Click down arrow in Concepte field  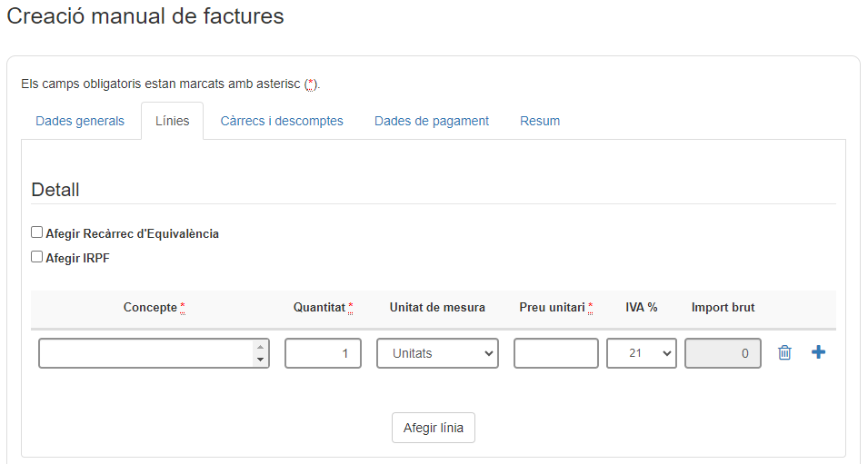[x=261, y=360]
